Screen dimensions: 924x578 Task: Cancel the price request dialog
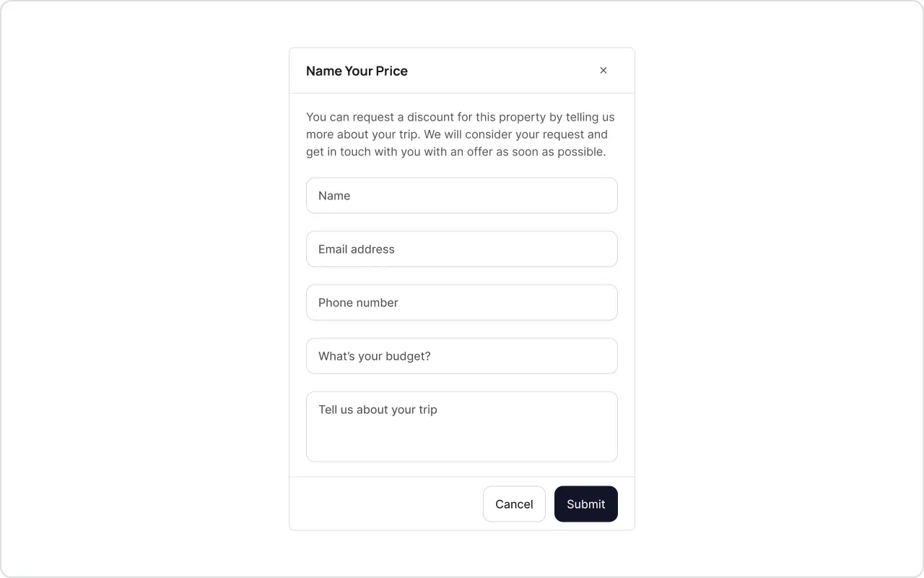pyautogui.click(x=514, y=504)
